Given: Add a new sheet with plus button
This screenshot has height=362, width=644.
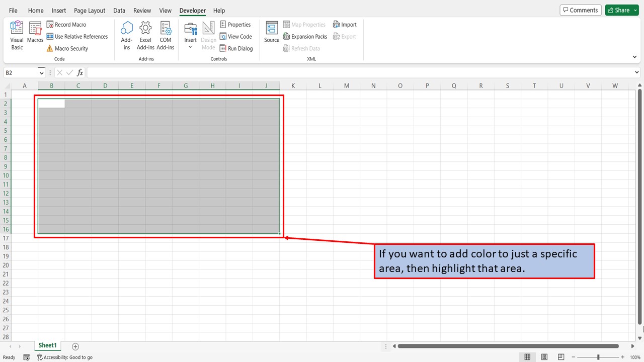Looking at the screenshot, I should 75,346.
